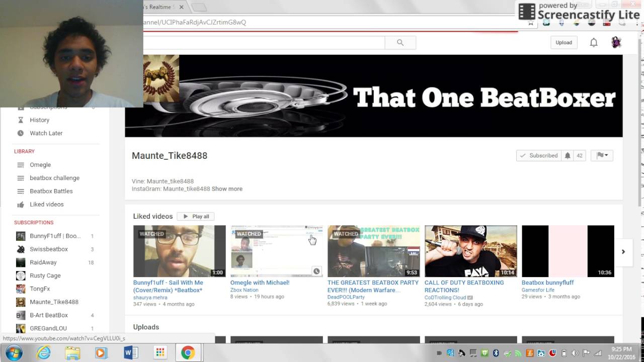This screenshot has height=362, width=644.
Task: Open BunnyF1uff subscription in sidebar
Action: (x=55, y=236)
